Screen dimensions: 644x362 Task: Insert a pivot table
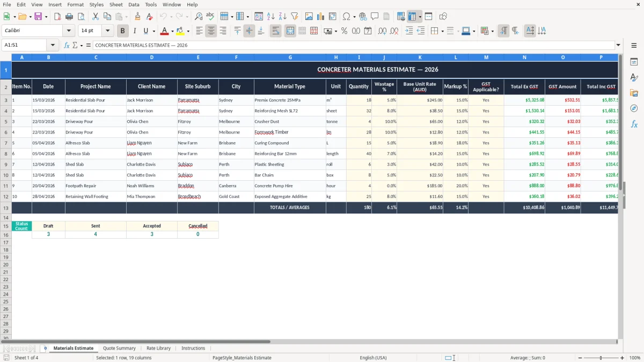click(x=332, y=17)
